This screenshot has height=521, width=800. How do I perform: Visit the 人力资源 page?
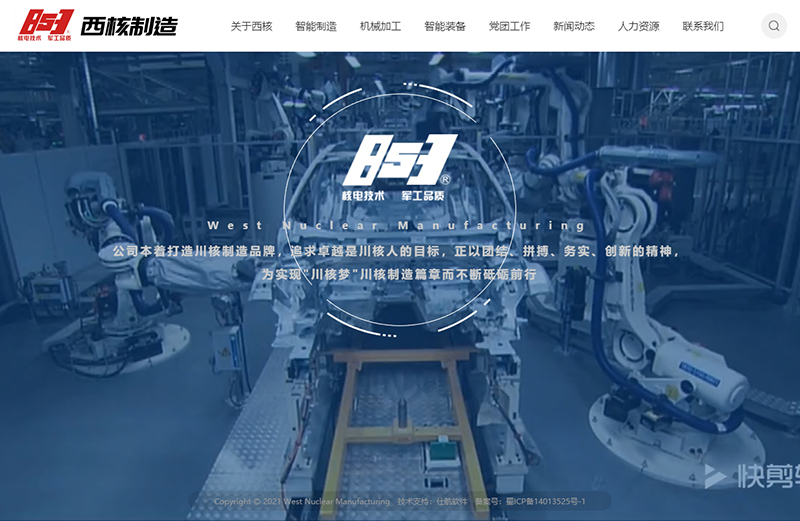tap(639, 26)
